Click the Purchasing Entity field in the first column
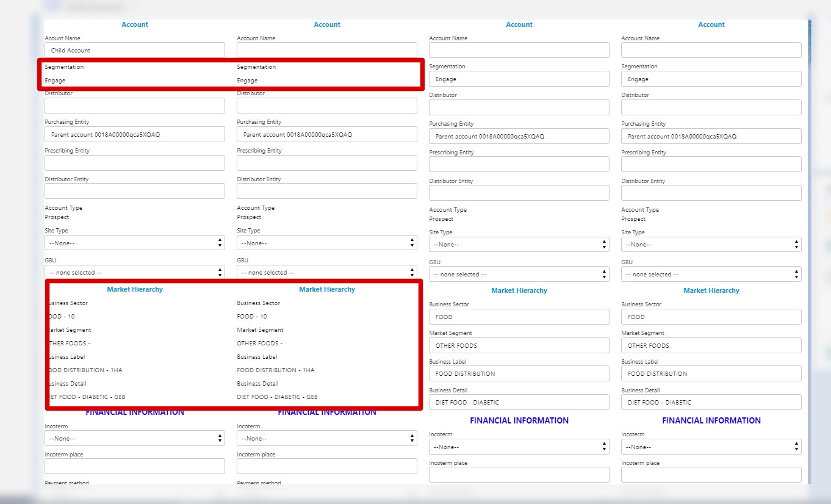The image size is (831, 504). tap(135, 134)
